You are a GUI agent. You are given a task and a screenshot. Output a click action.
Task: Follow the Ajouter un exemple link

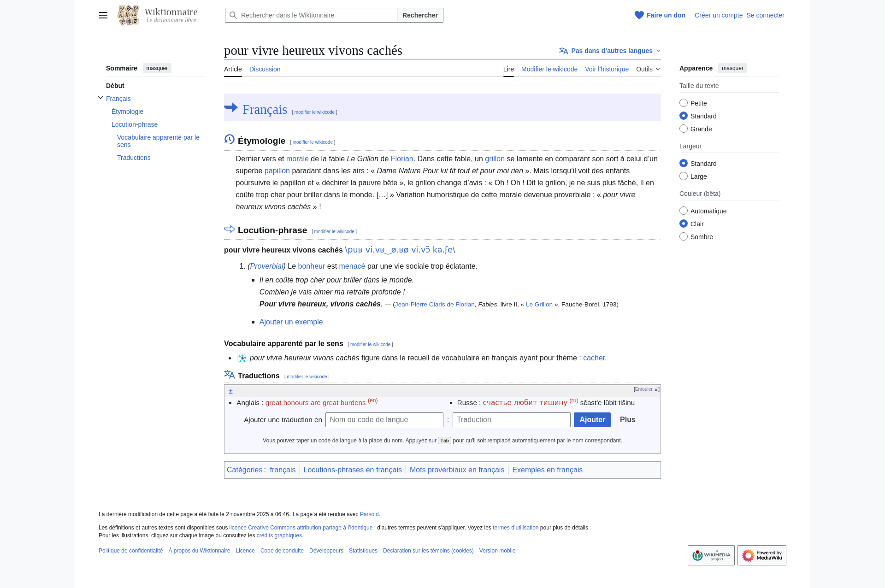[x=291, y=322]
